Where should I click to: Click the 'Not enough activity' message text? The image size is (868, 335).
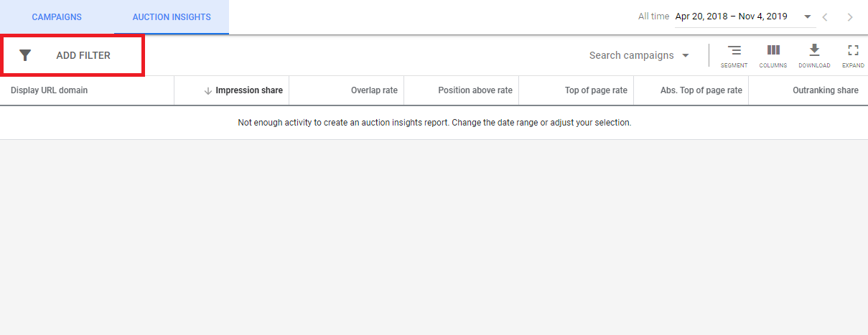click(434, 123)
